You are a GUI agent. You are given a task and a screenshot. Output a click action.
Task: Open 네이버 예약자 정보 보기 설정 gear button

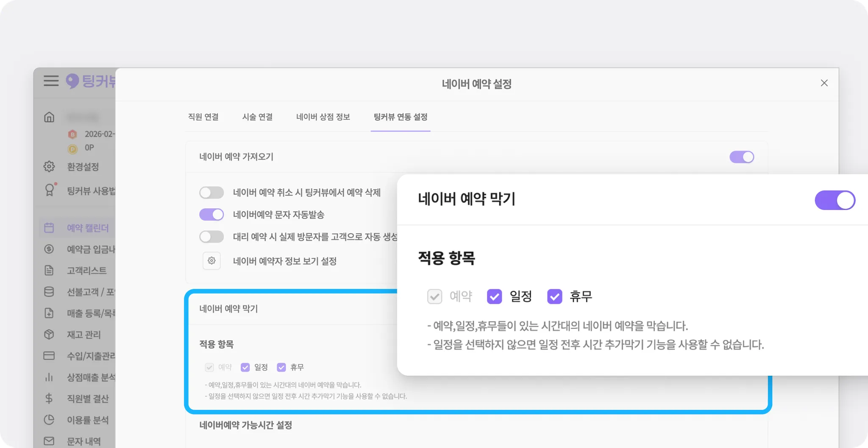pyautogui.click(x=211, y=261)
